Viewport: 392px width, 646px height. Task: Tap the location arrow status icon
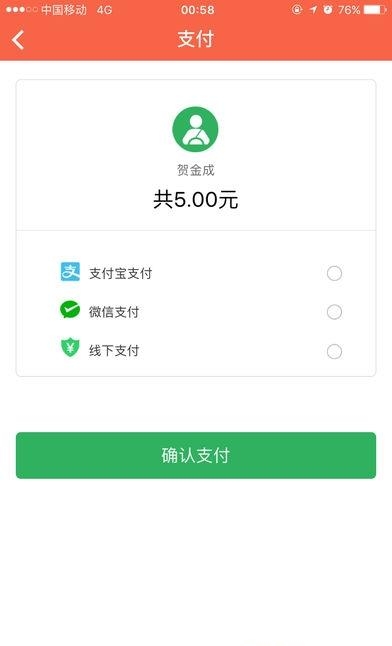tap(314, 9)
